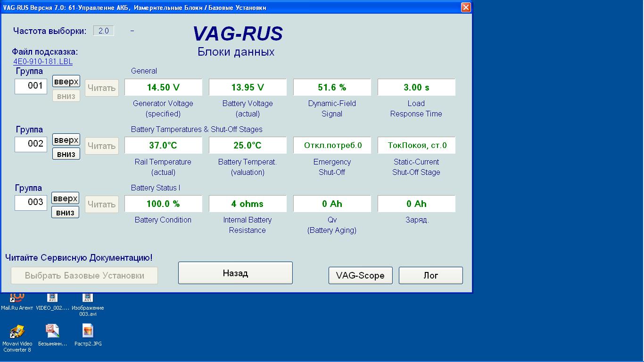Click вверх button for group 001
644x362 pixels.
point(66,82)
